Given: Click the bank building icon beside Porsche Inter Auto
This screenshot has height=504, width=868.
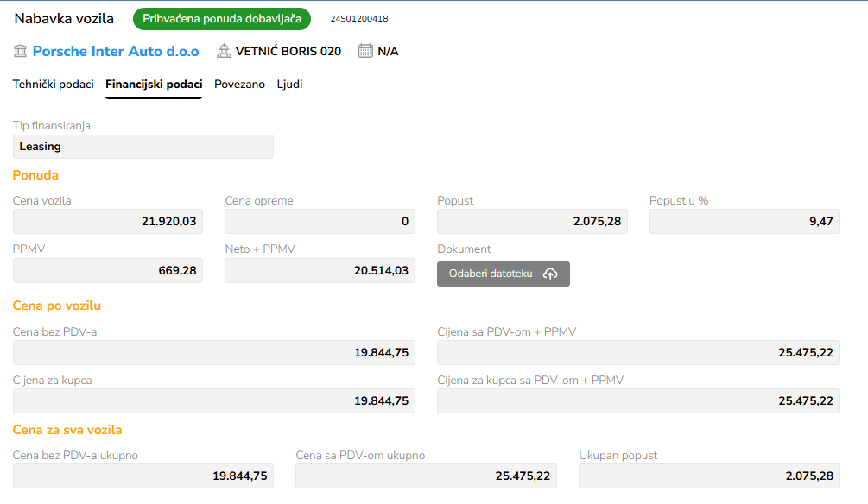Looking at the screenshot, I should (x=20, y=52).
